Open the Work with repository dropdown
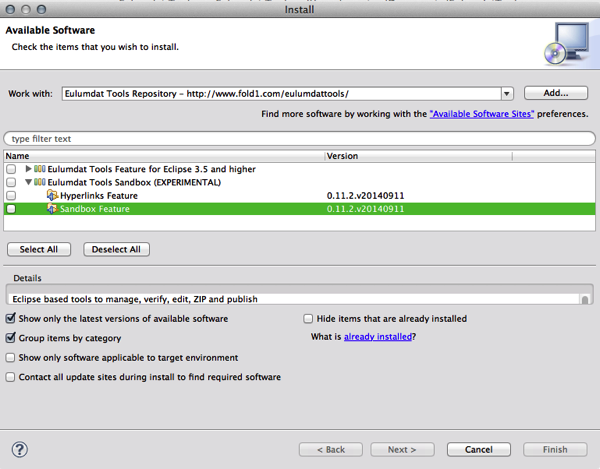 [507, 94]
